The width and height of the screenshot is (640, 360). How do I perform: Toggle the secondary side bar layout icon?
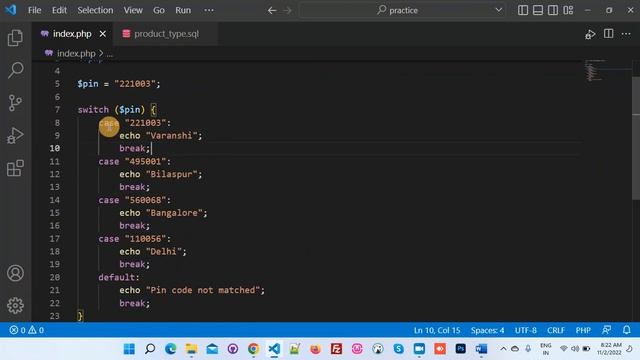click(553, 10)
